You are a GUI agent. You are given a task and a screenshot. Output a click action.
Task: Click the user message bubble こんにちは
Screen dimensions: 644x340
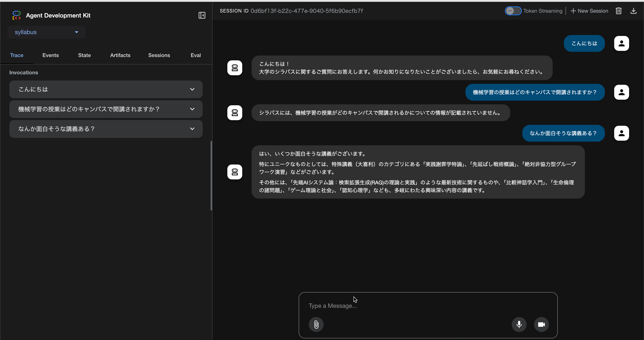tap(584, 43)
